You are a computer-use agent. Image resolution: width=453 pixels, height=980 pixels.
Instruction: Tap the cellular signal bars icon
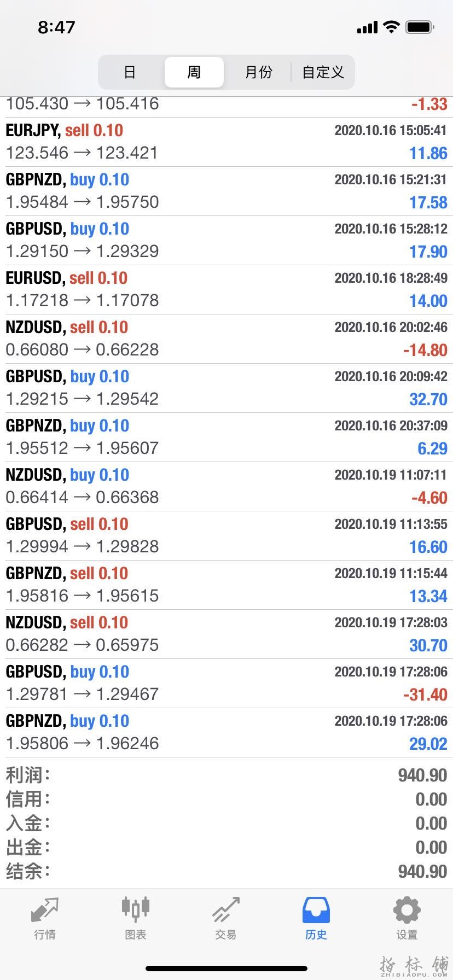click(x=367, y=27)
